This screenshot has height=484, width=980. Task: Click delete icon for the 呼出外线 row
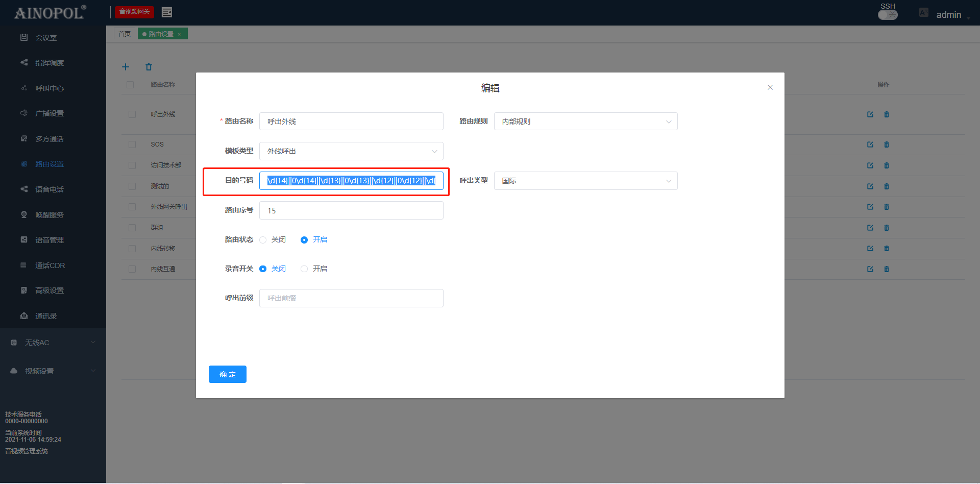point(887,114)
